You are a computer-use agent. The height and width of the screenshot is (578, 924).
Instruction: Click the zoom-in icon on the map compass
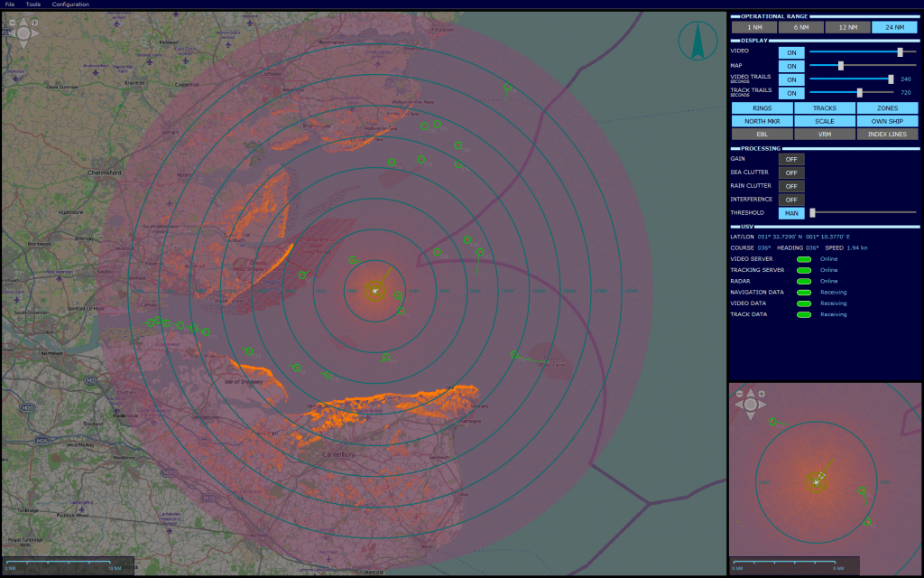point(34,23)
